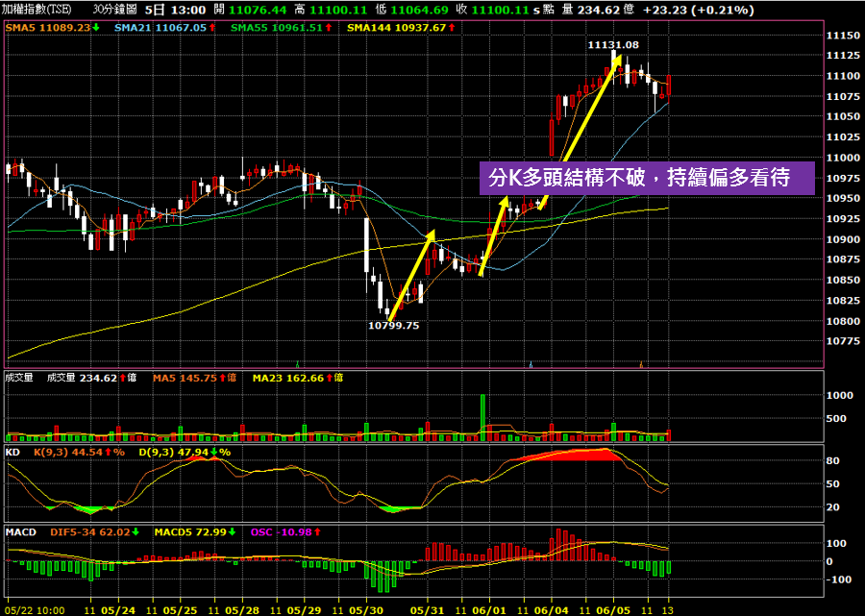Click the green down arrow beside SMA5 value

pos(96,28)
